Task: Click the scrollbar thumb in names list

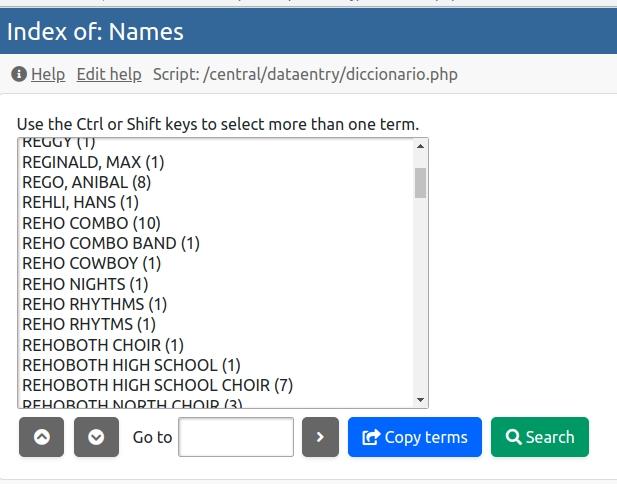Action: [420, 183]
